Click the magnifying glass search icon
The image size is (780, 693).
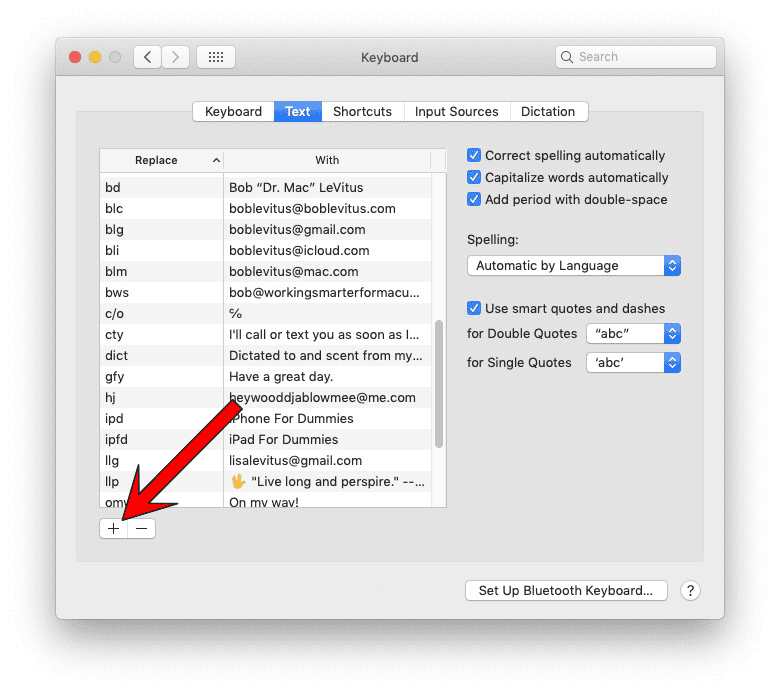click(x=568, y=57)
